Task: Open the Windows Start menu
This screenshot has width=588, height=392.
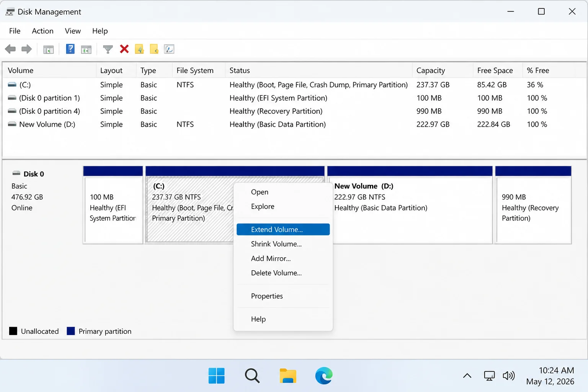Action: 217,376
